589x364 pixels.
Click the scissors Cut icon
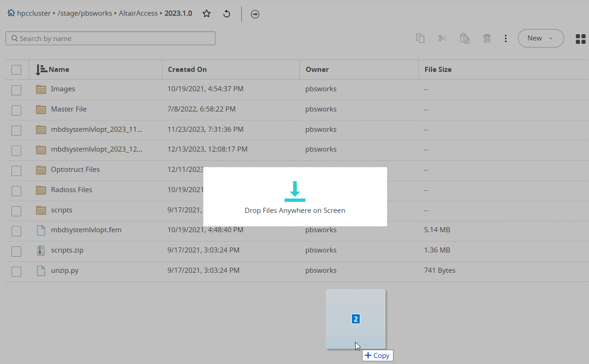pos(442,38)
